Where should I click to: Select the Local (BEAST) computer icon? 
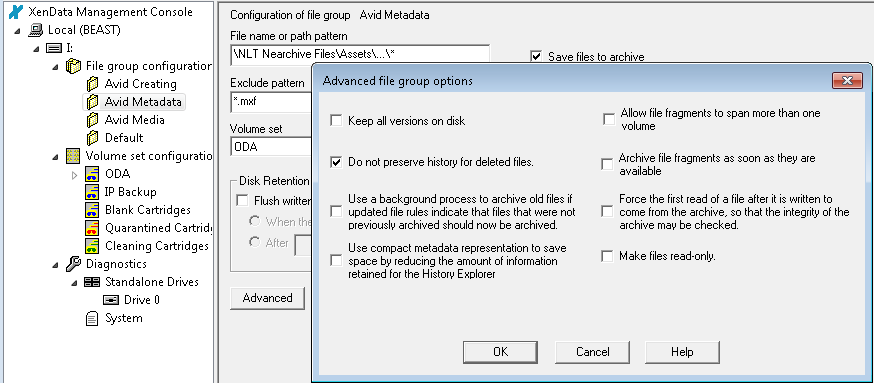click(x=36, y=30)
